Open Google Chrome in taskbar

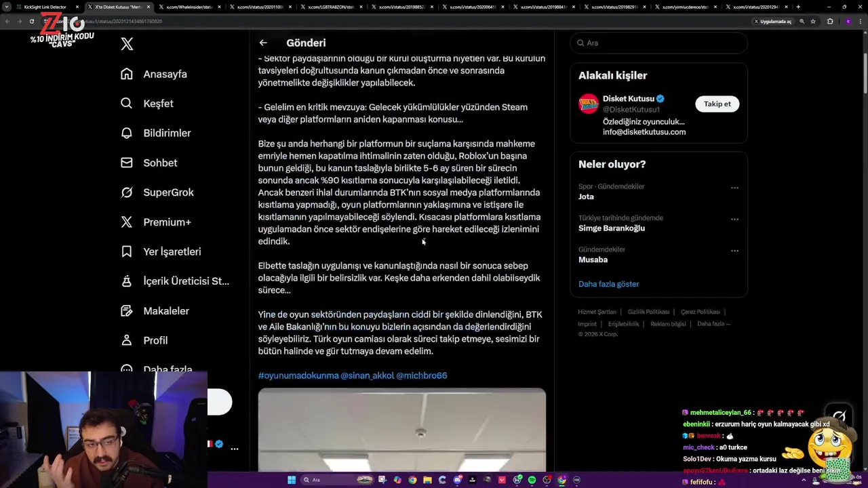[412, 480]
